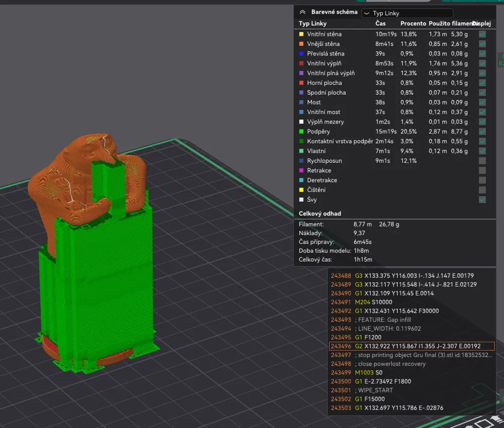Image resolution: width=504 pixels, height=428 pixels.
Task: Hide Podpěry supports via checkbox
Action: 482,132
